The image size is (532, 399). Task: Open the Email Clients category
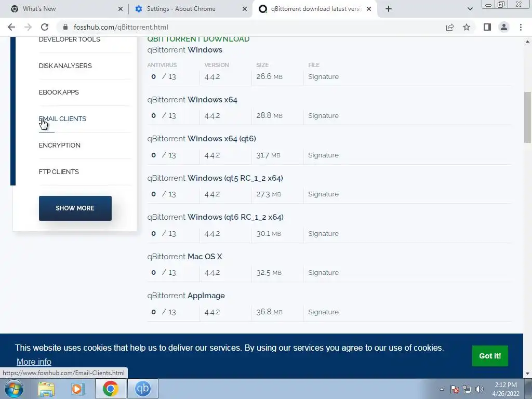(x=62, y=119)
